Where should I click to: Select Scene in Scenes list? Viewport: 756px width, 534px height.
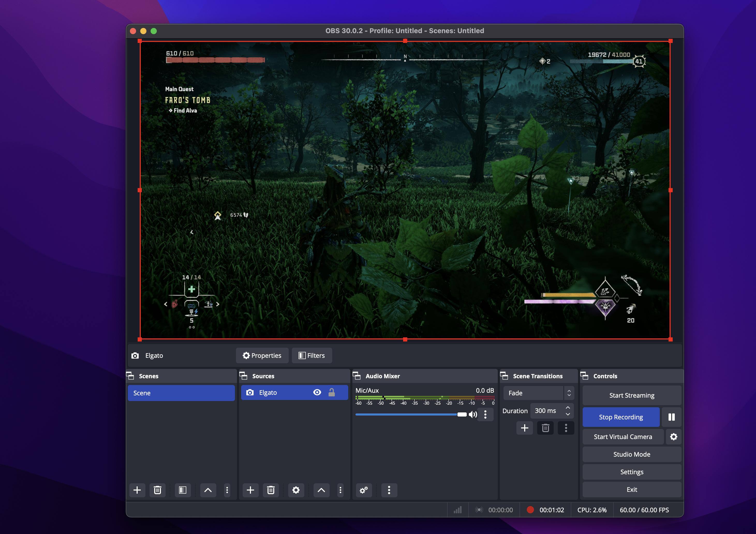(x=181, y=393)
